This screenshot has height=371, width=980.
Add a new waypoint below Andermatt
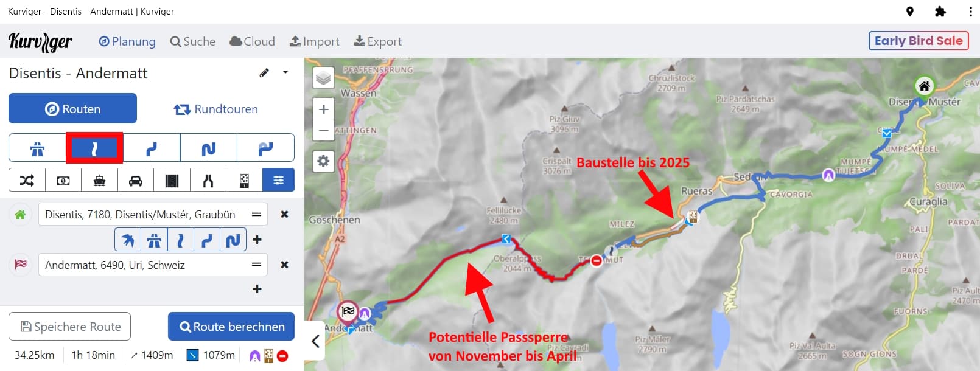257,289
